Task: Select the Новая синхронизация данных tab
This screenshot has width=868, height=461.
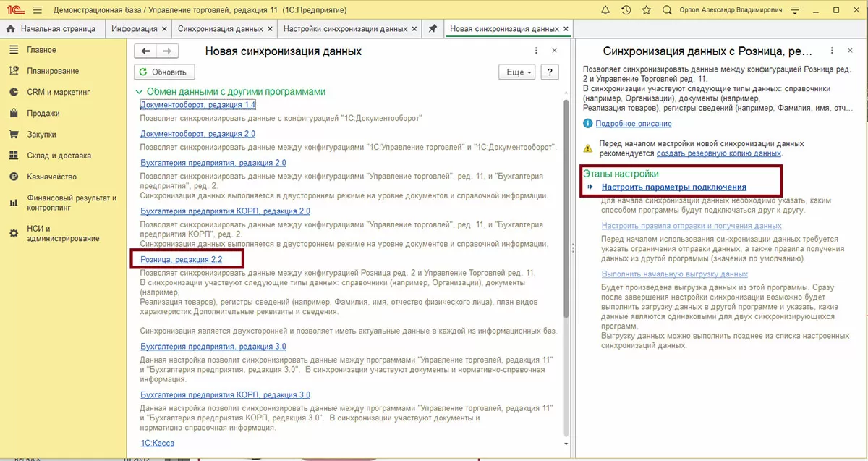Action: pos(504,28)
